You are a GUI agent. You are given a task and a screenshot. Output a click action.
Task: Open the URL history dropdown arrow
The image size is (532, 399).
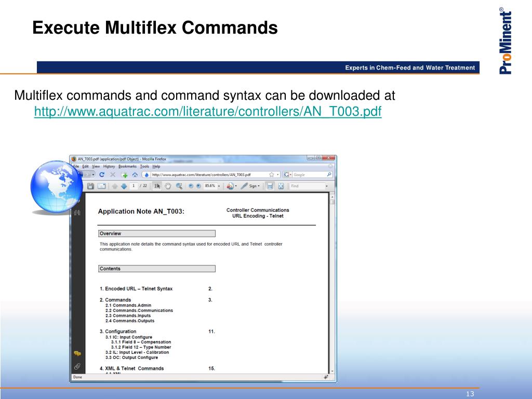278,175
